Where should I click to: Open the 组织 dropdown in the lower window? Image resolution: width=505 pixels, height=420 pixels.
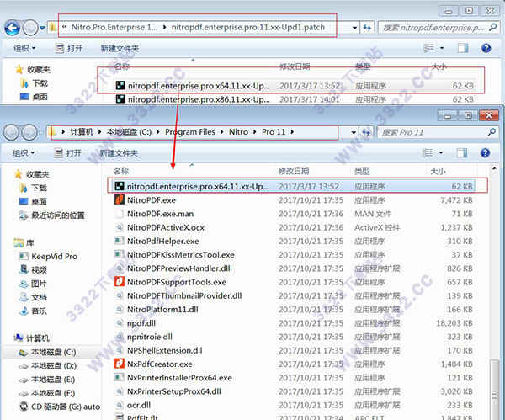(x=24, y=152)
